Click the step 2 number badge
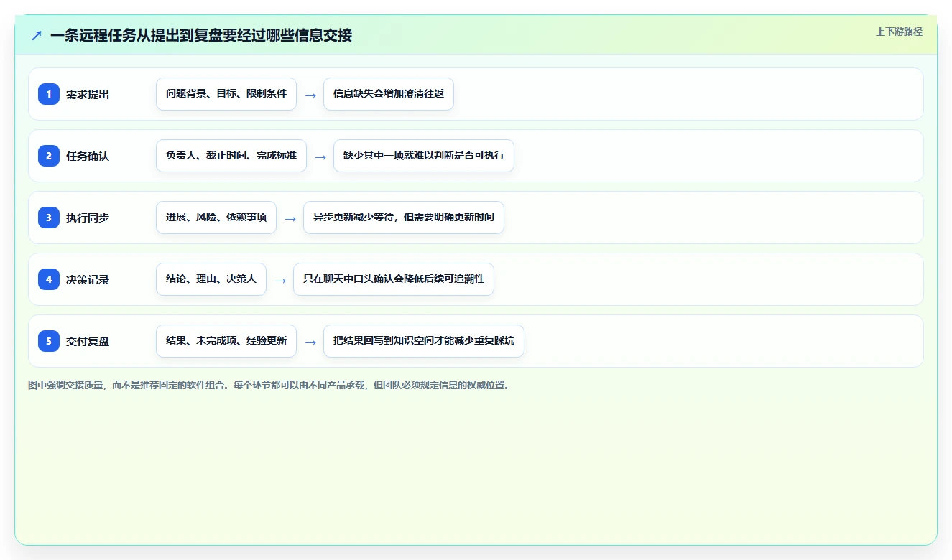952x560 pixels. click(x=49, y=156)
